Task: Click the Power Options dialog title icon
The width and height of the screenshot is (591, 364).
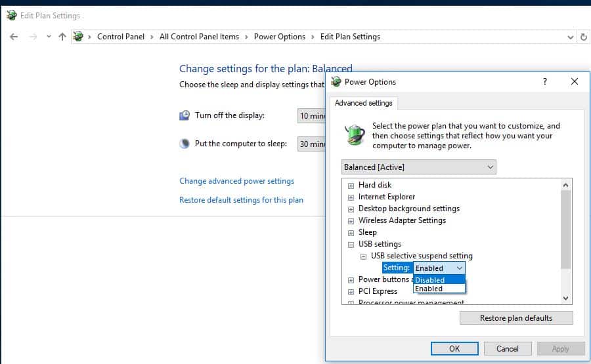Action: (336, 81)
